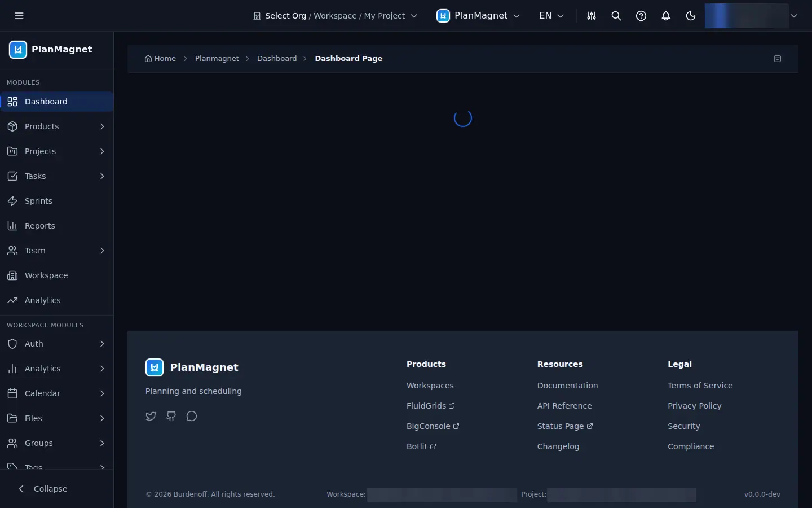Go to Dashboard breadcrumb
The height and width of the screenshot is (508, 812).
tap(277, 59)
